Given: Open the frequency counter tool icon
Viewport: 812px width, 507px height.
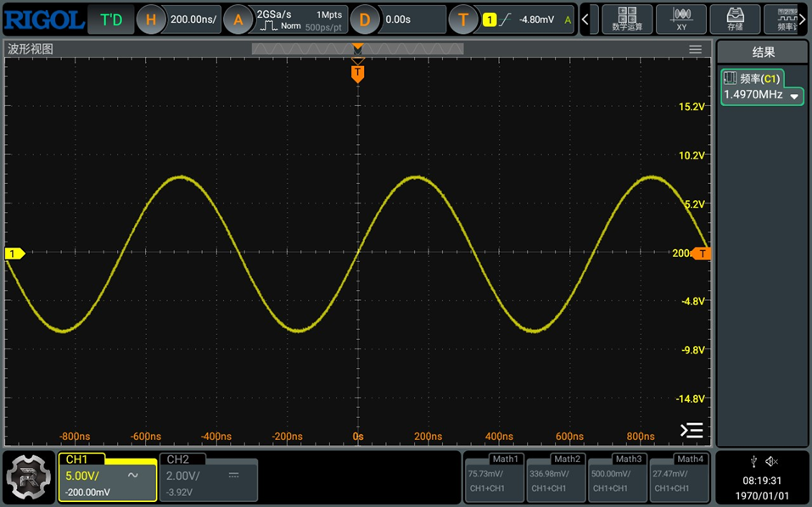Looking at the screenshot, I should coord(786,19).
